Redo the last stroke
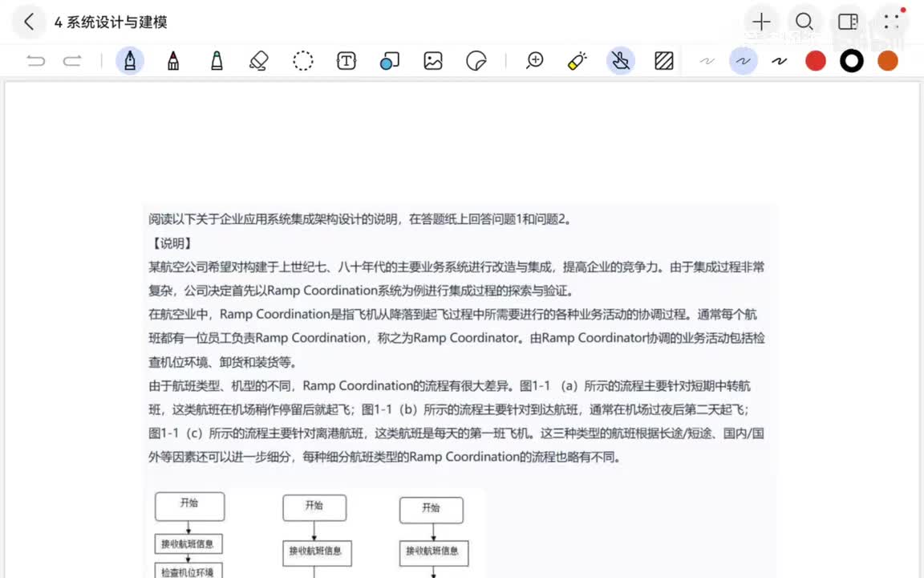This screenshot has width=924, height=578. 72,61
